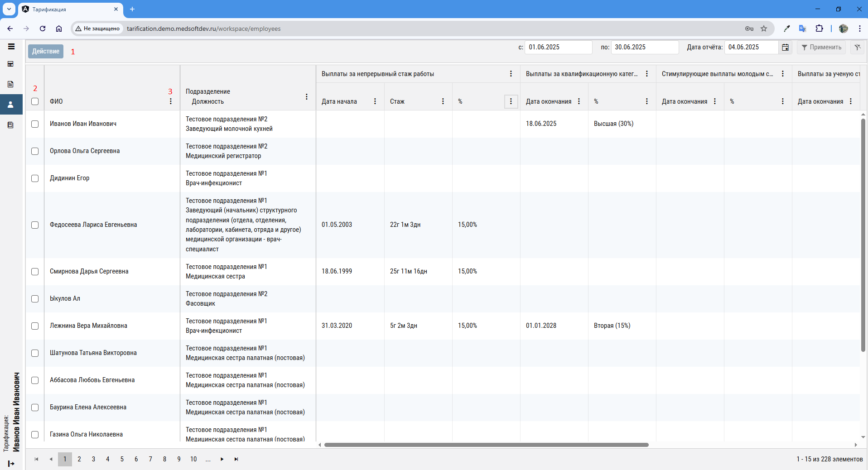The image size is (868, 470).
Task: Select the checkbox for Орлова Ольга Сергеевна
Action: pos(35,151)
